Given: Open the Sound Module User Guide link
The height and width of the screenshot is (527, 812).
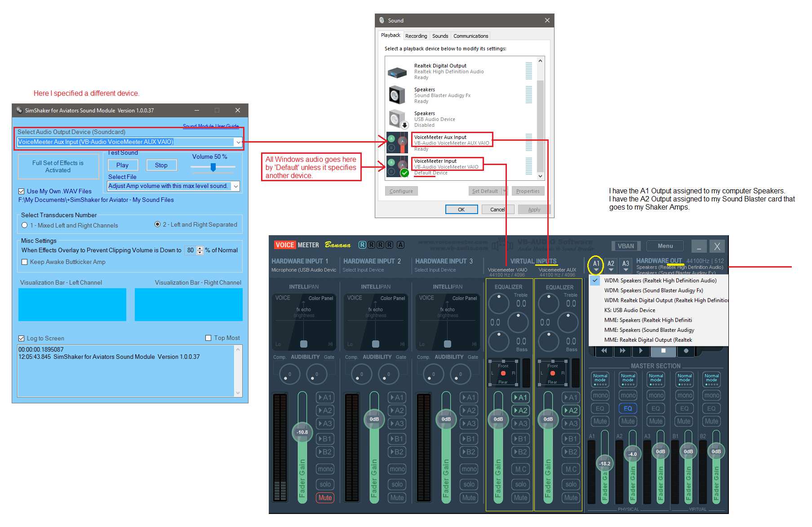Looking at the screenshot, I should [x=211, y=126].
